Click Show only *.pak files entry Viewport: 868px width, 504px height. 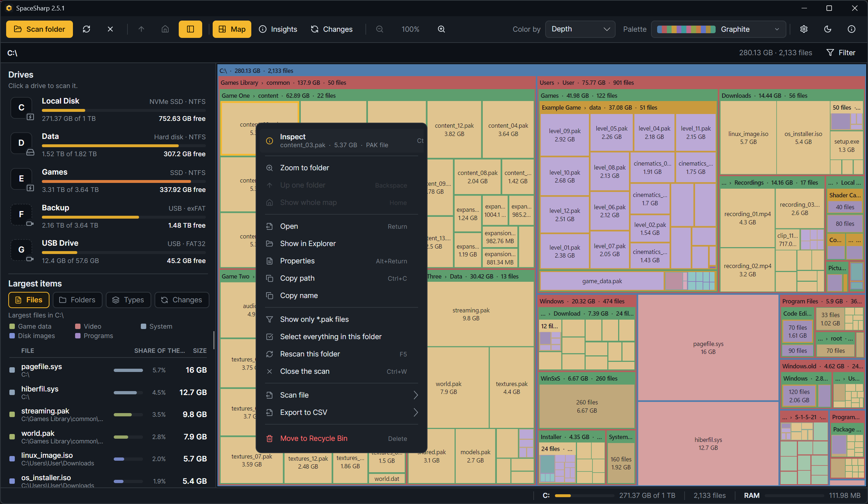tap(341, 319)
